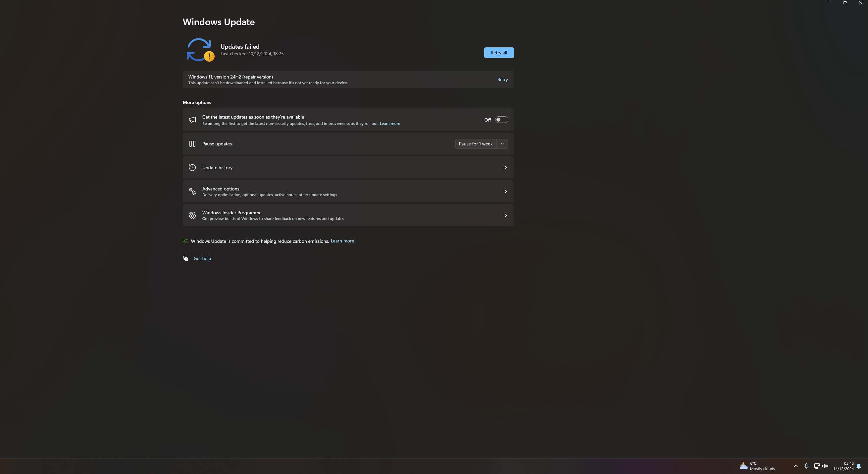Click the Get help link

pos(202,259)
